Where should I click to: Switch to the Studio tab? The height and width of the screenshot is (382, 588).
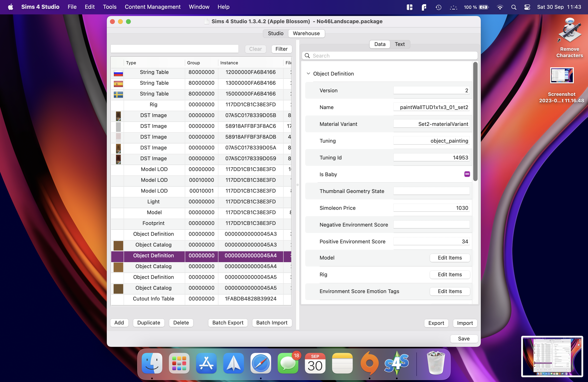pos(275,33)
